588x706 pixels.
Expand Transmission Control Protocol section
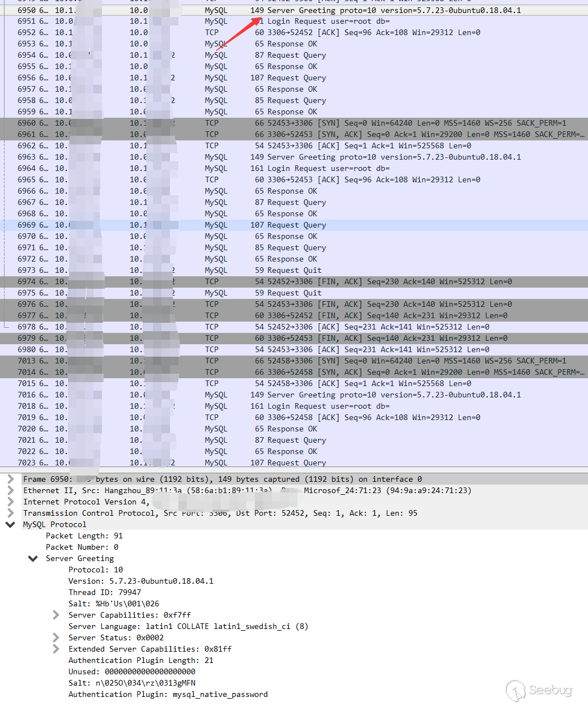[10, 513]
